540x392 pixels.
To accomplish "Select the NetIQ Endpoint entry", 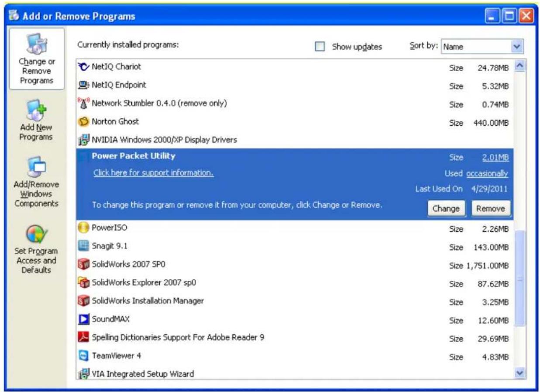I will pyautogui.click(x=295, y=86).
